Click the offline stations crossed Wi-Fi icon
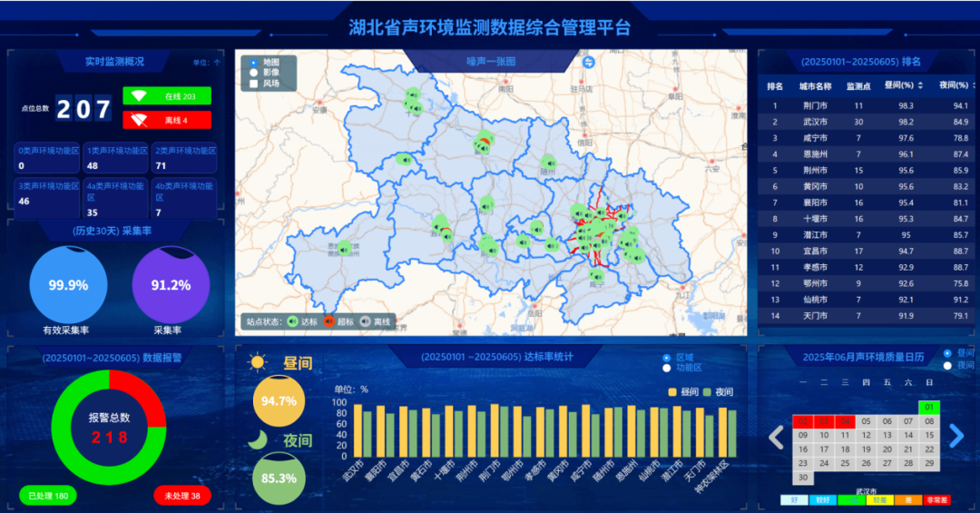980x513 pixels. [x=139, y=120]
